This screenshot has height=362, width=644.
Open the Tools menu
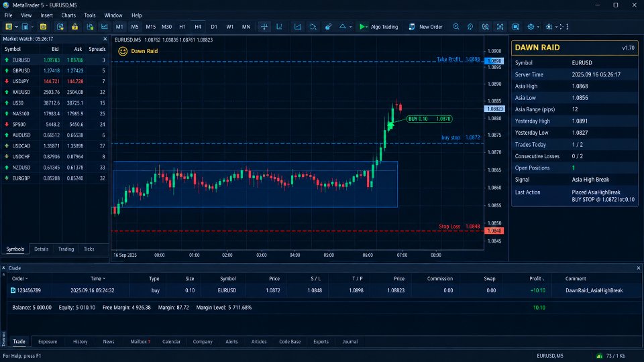click(x=89, y=15)
